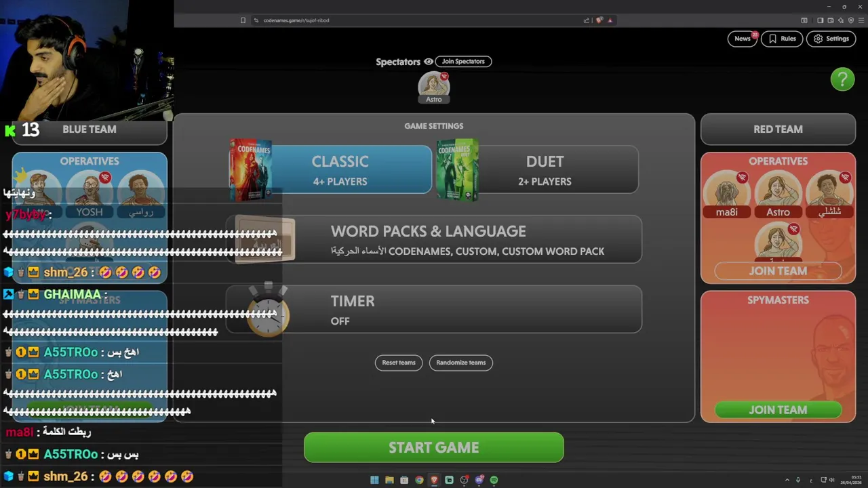Open Chrome from taskbar
The height and width of the screenshot is (488, 868).
[x=419, y=480]
